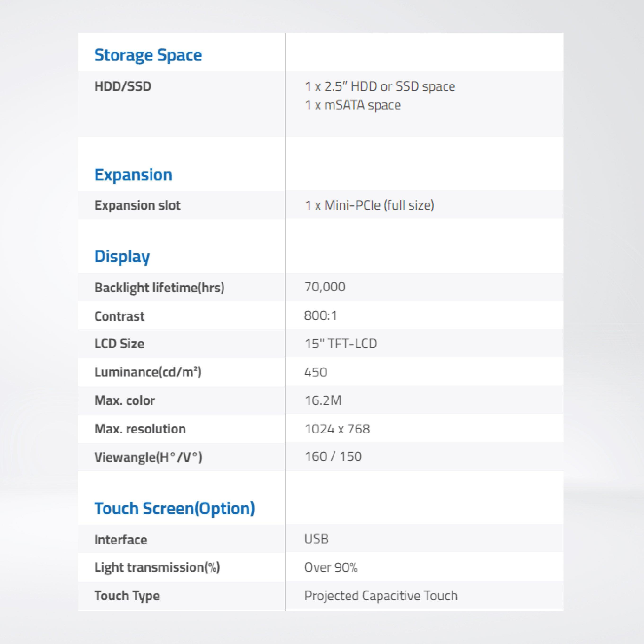Click the Storage Space section heading
The image size is (644, 644).
[x=148, y=55]
